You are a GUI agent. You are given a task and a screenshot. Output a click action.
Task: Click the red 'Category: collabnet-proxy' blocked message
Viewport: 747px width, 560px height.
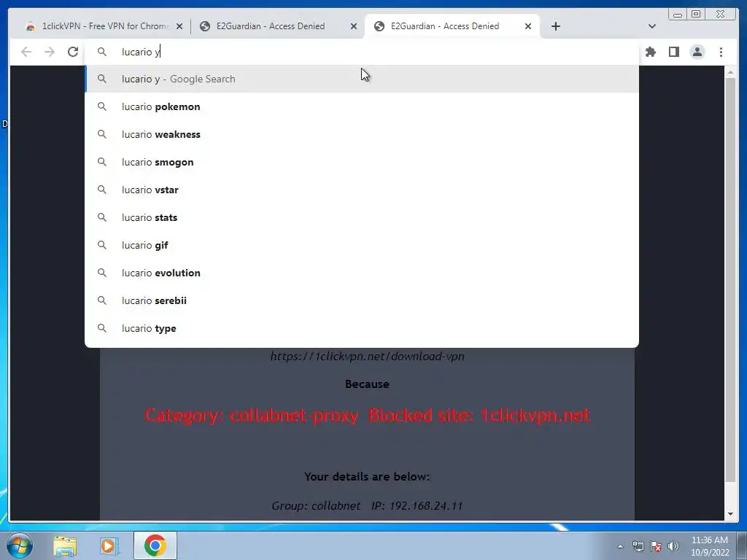pos(368,415)
